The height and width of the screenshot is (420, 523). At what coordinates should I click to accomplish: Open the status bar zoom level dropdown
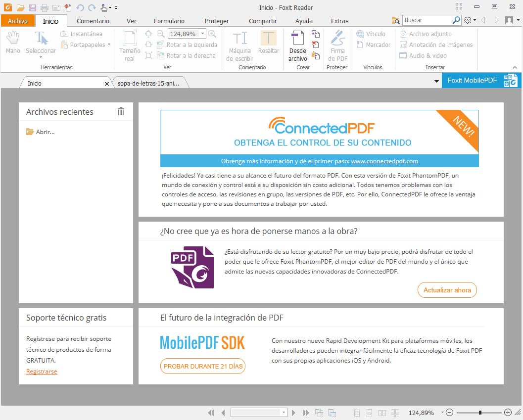[x=442, y=413]
